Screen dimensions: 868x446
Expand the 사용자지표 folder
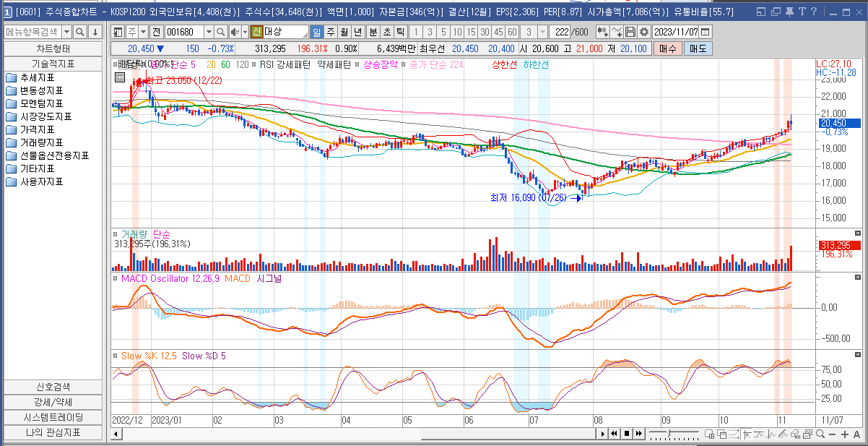point(35,182)
